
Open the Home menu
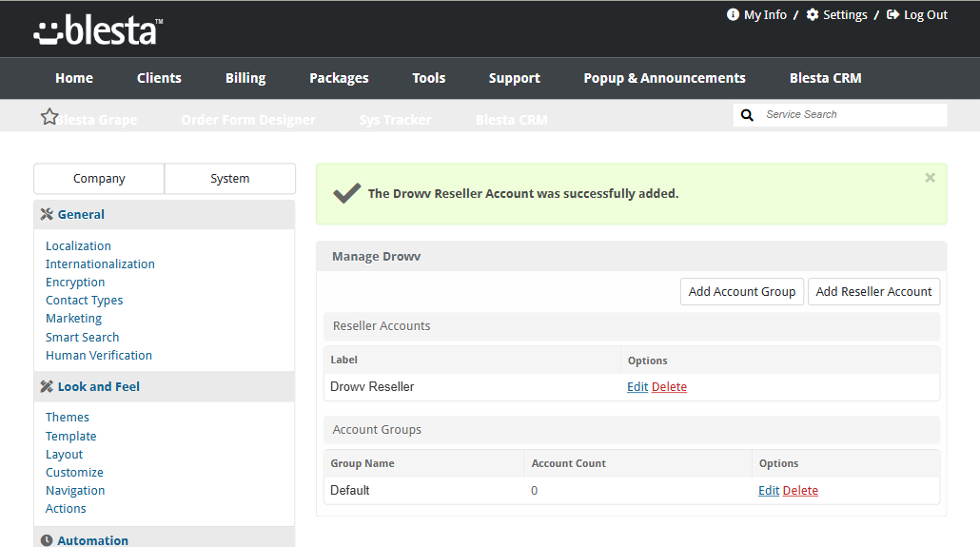pos(74,78)
